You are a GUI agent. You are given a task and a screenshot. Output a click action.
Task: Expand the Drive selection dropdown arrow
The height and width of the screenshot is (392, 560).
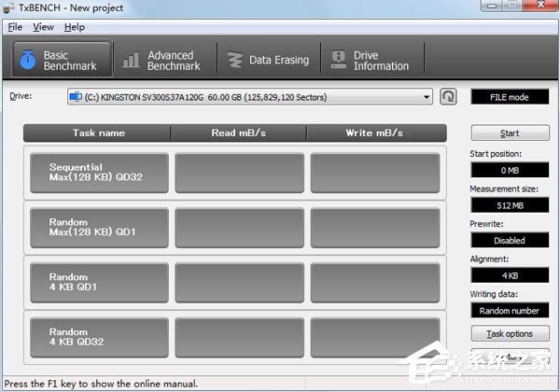[x=427, y=97]
